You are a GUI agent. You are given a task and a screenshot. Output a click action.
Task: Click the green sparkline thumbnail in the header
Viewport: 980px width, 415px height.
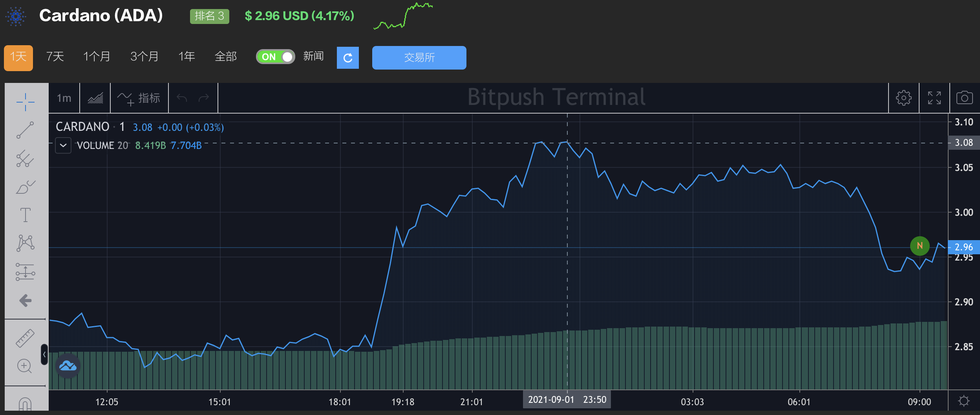click(x=403, y=16)
